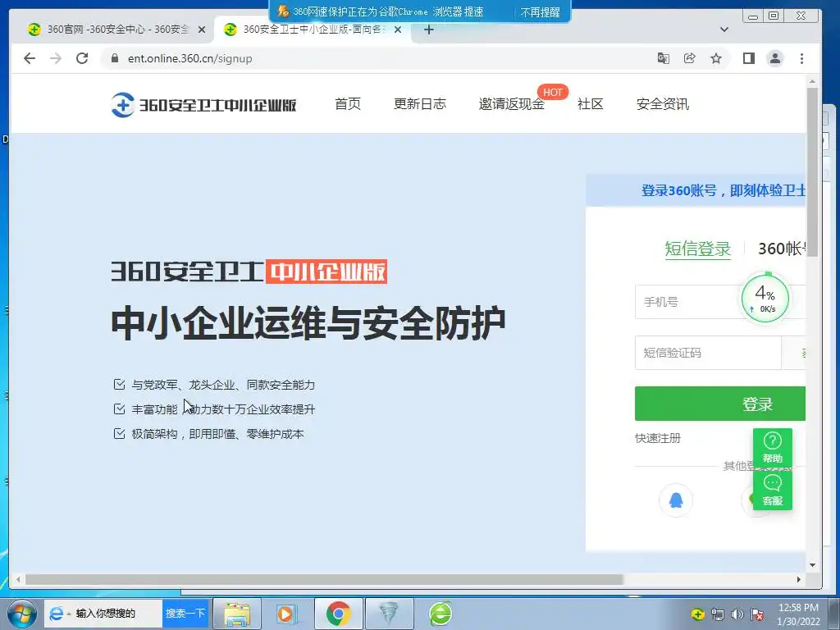Go back with browser back arrow
This screenshot has height=630, width=840.
[30, 58]
